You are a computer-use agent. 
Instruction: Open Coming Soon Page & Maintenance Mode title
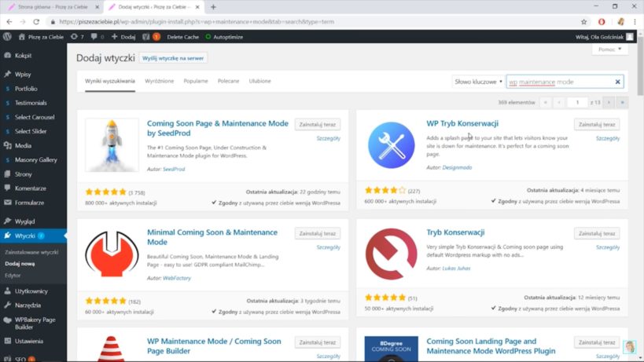tap(218, 128)
